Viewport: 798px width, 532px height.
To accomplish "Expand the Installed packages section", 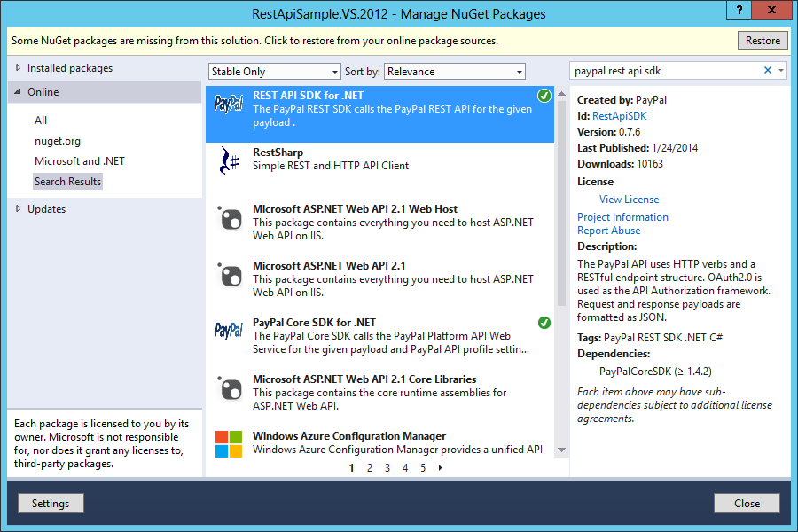I will [x=19, y=67].
